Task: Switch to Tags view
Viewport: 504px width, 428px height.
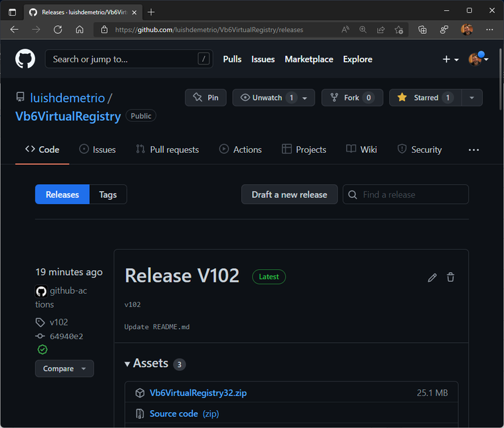Action: (x=108, y=194)
